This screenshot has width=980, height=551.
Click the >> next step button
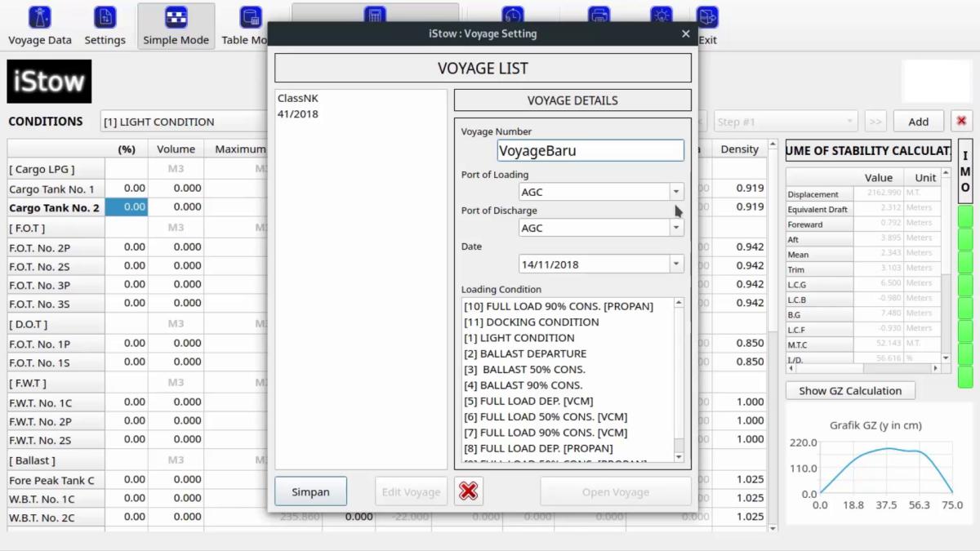tap(875, 122)
